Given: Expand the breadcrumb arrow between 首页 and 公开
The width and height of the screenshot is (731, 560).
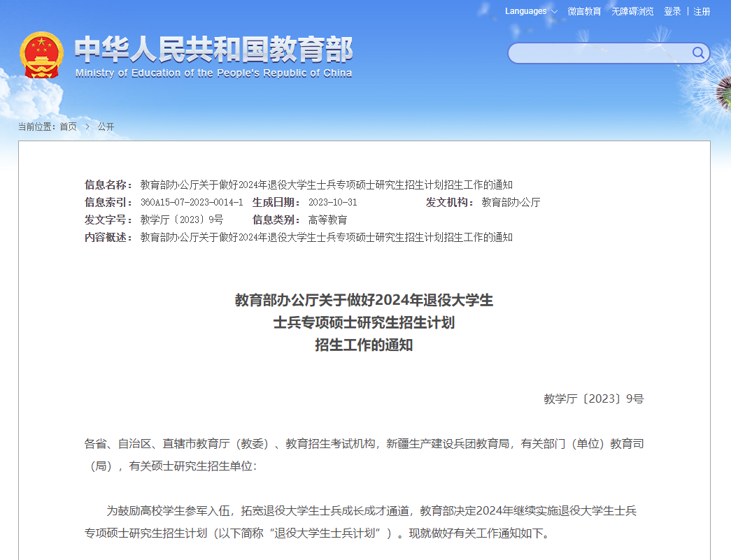Looking at the screenshot, I should pyautogui.click(x=87, y=127).
